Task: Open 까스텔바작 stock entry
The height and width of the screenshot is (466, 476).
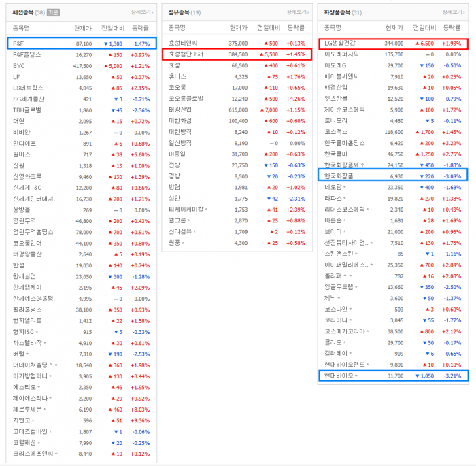Action: [x=27, y=343]
